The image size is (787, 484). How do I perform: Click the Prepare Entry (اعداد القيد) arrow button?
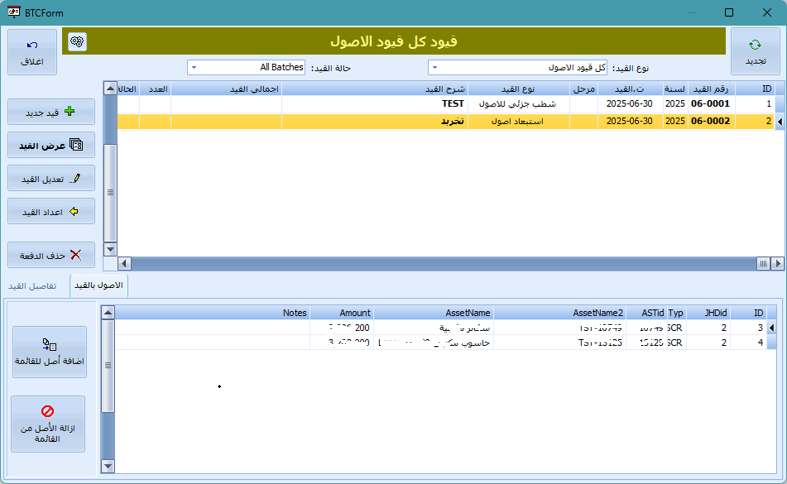[51, 212]
